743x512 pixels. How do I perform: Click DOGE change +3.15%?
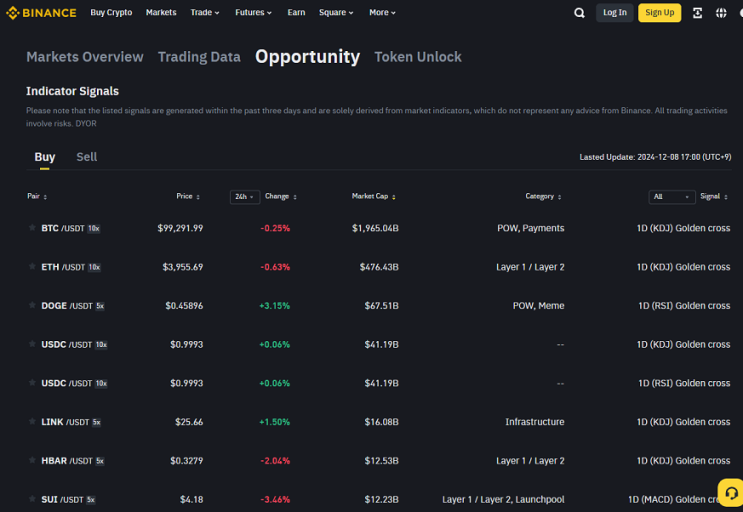coord(274,306)
